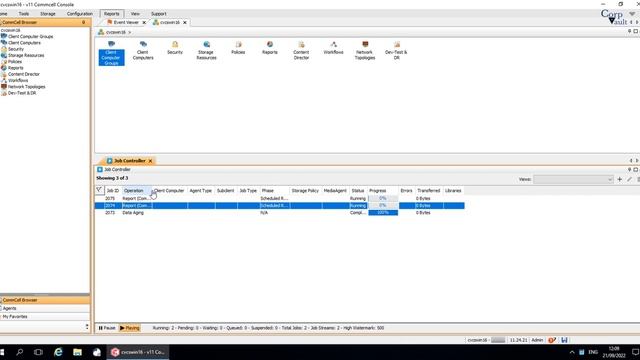Sort by Agent Type column header
The image size is (640, 360).
point(201,191)
